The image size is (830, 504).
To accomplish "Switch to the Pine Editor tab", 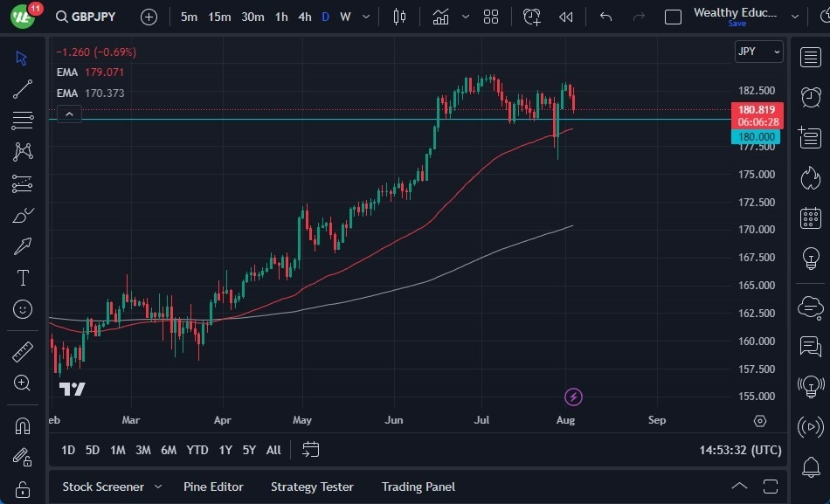I will (213, 487).
